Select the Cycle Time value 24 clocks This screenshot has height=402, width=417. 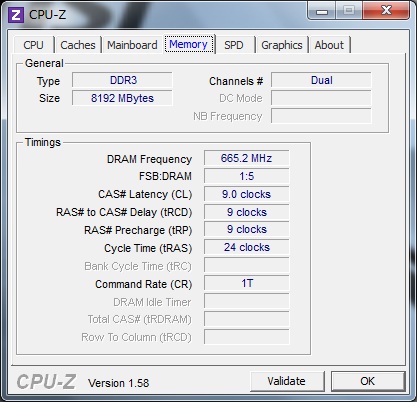pyautogui.click(x=247, y=247)
